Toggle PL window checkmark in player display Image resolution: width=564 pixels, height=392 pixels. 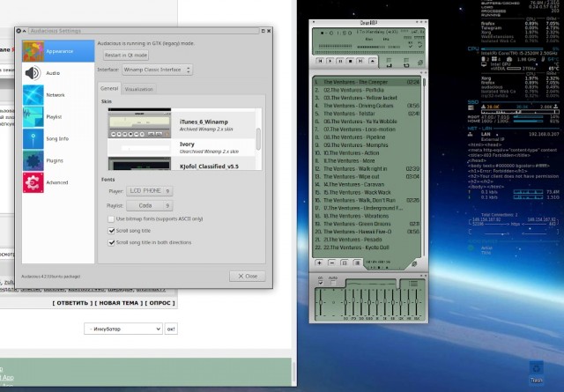pos(420,45)
